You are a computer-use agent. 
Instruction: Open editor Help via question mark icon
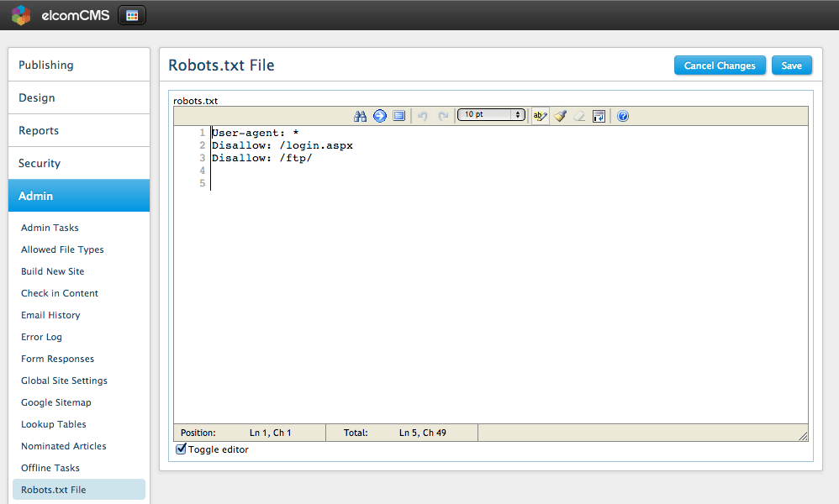pyautogui.click(x=622, y=116)
